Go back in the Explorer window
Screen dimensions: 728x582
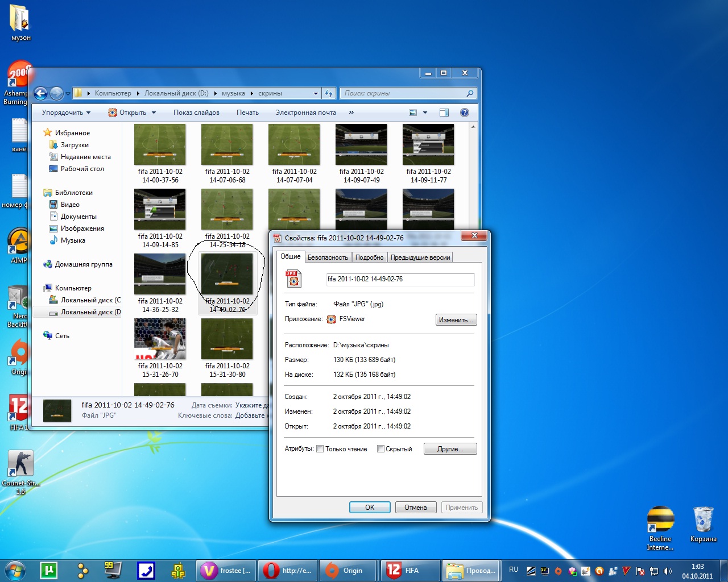(40, 93)
